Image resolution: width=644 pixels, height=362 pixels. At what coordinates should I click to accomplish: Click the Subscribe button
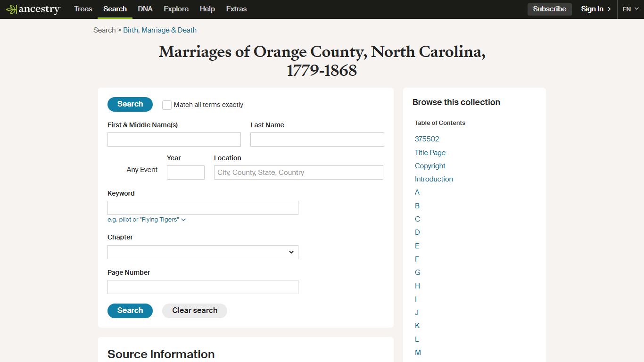click(550, 9)
